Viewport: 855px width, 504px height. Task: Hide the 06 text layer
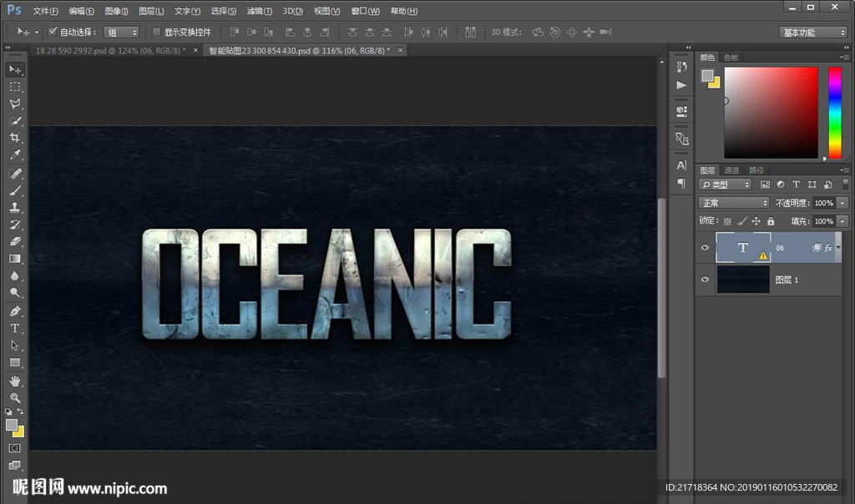point(706,248)
